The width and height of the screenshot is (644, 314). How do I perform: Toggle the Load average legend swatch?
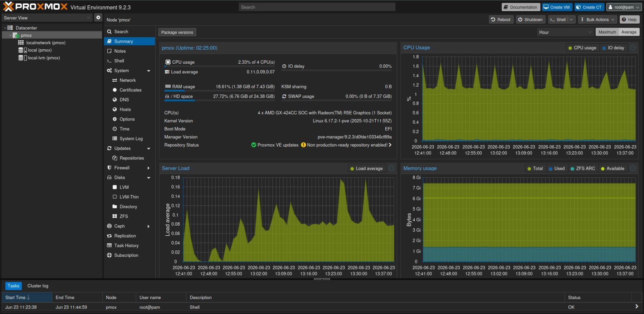pyautogui.click(x=352, y=169)
